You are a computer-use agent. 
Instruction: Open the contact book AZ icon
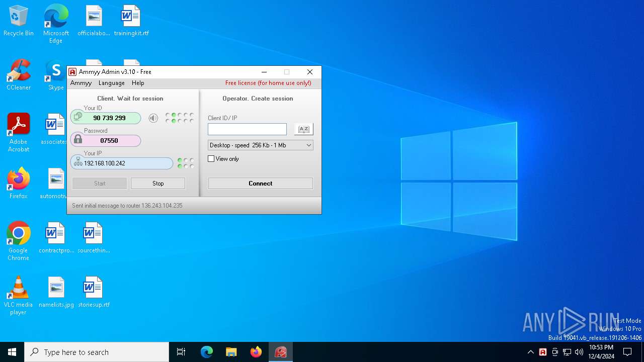(303, 129)
